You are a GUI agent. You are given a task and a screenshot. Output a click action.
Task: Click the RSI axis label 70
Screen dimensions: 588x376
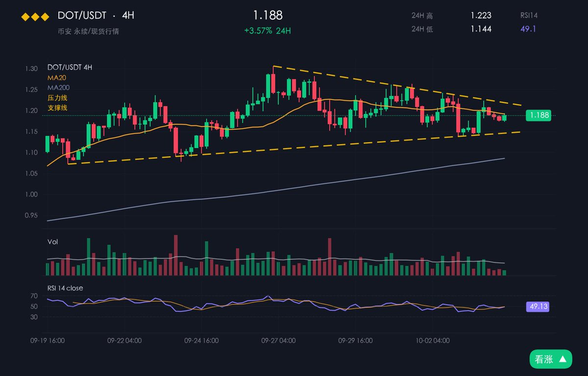34,296
